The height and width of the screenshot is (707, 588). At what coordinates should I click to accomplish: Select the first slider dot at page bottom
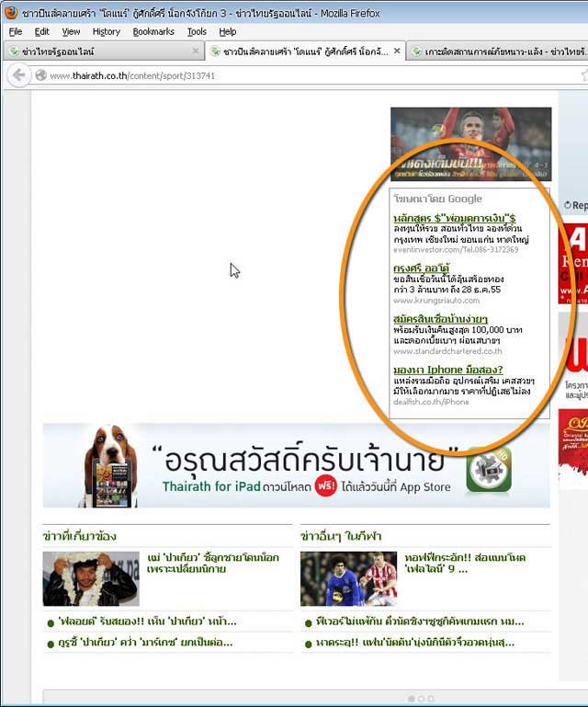coord(411,699)
